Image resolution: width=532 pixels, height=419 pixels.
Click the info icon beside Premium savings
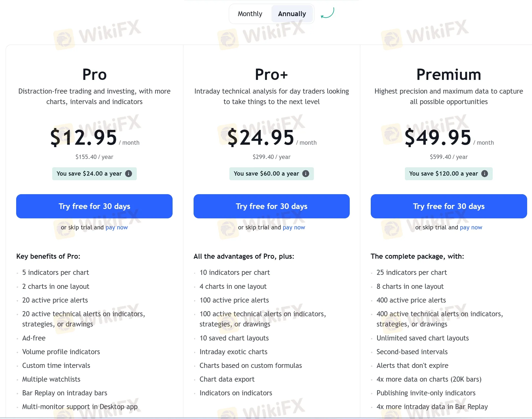pos(485,174)
